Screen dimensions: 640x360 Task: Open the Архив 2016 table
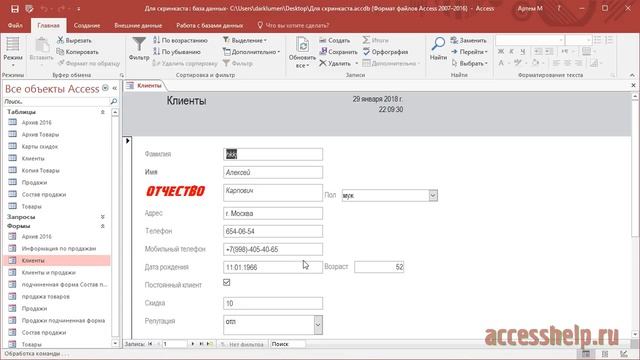(36, 122)
